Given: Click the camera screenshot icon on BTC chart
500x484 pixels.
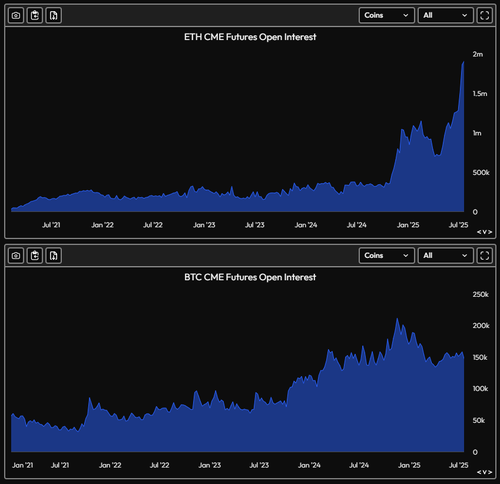Looking at the screenshot, I should pyautogui.click(x=16, y=256).
